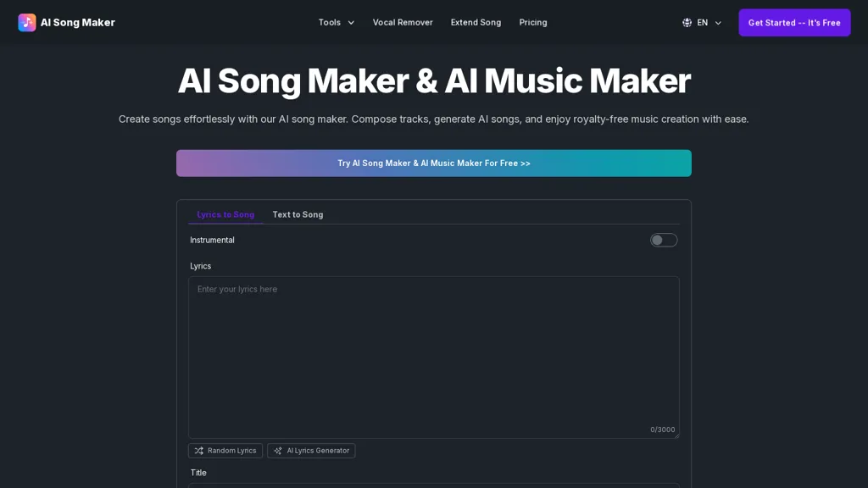Viewport: 868px width, 488px height.
Task: Switch to the Lyrics to Song tab
Action: coord(225,214)
